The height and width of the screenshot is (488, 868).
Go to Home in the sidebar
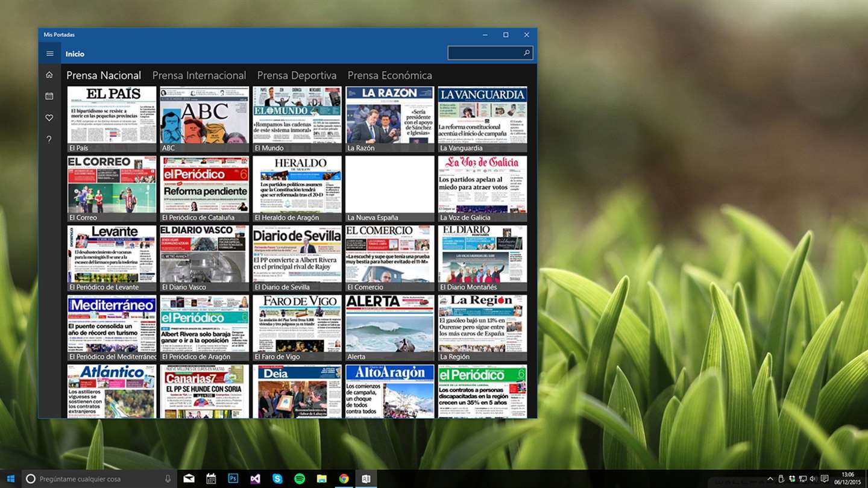coord(49,75)
